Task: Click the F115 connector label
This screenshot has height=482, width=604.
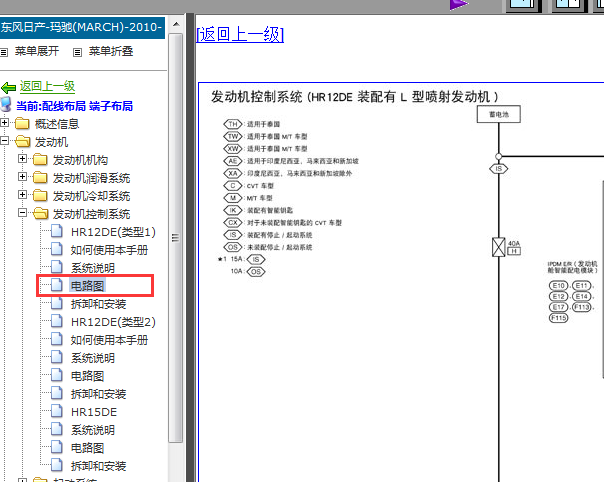Action: pyautogui.click(x=558, y=318)
